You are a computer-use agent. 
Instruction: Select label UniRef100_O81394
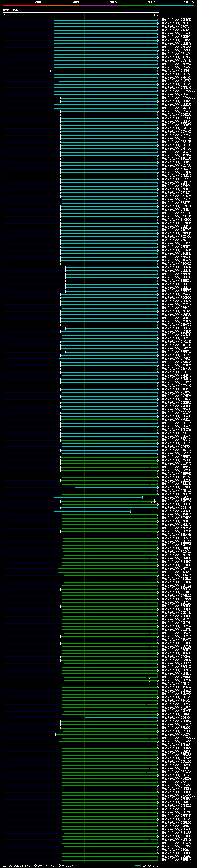coord(177,54)
